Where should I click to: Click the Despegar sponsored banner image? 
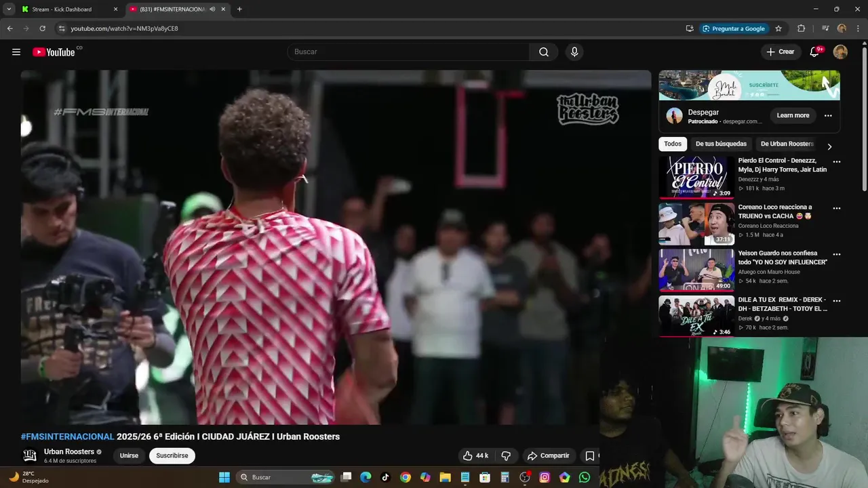[x=749, y=85]
